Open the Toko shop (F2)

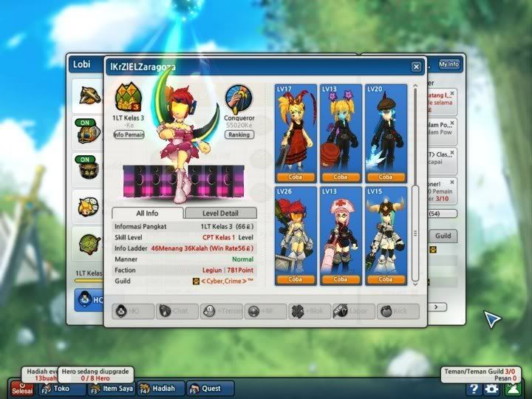(62, 389)
